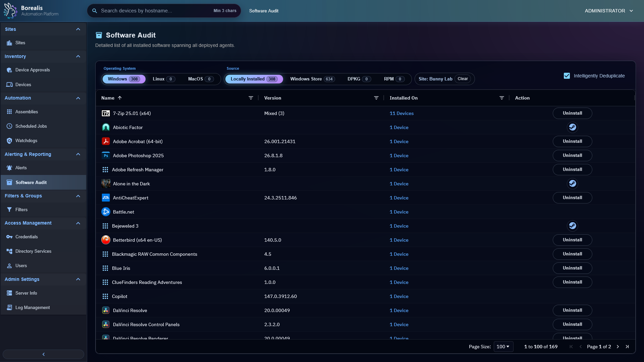
Task: Open the ADMINISTRATOR account menu
Action: [x=609, y=11]
